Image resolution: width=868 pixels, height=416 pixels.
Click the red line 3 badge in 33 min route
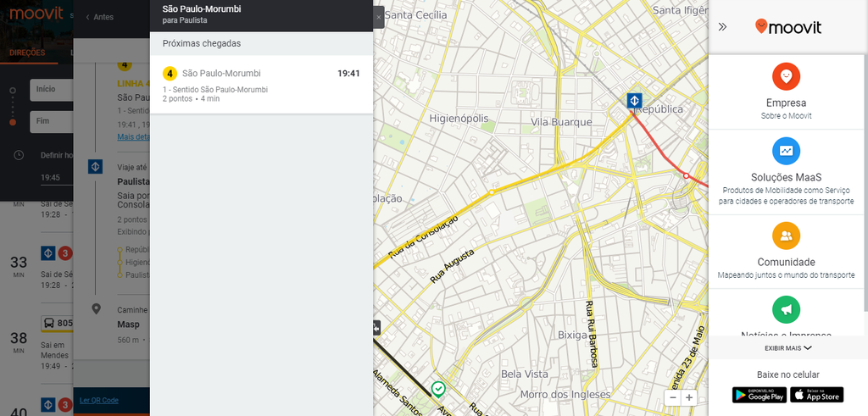66,253
